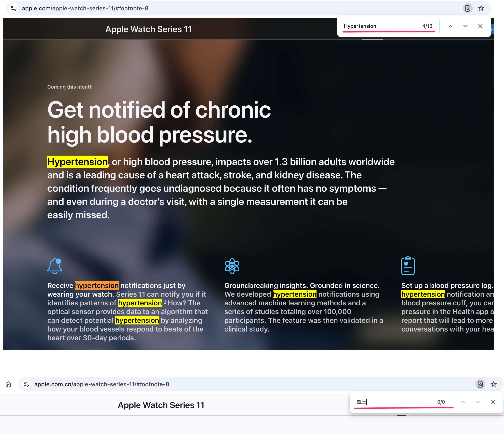The width and height of the screenshot is (504, 434).
Task: Close the 血压 find bar
Action: 493,402
